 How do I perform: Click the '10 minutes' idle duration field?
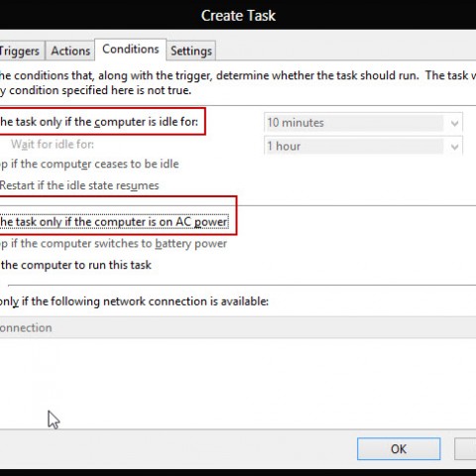tap(354, 123)
